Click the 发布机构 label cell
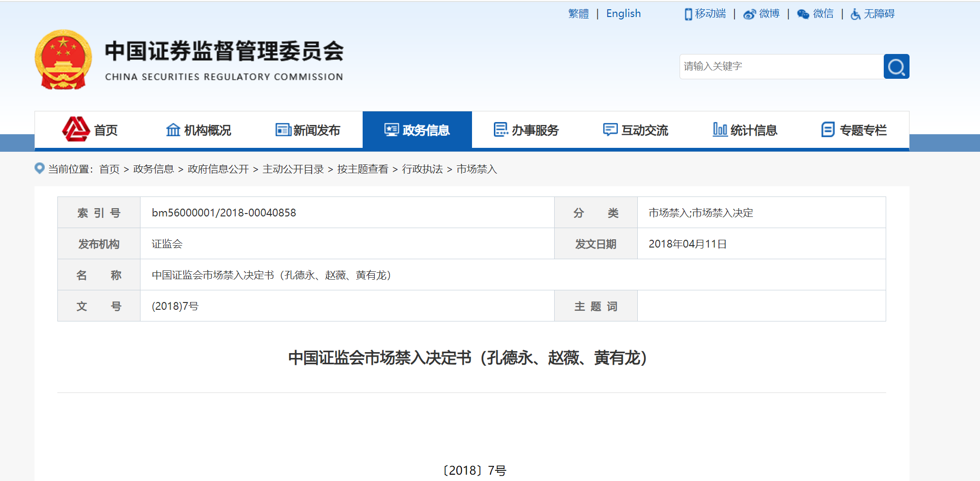Viewport: 980px width, 481px height. click(x=99, y=244)
